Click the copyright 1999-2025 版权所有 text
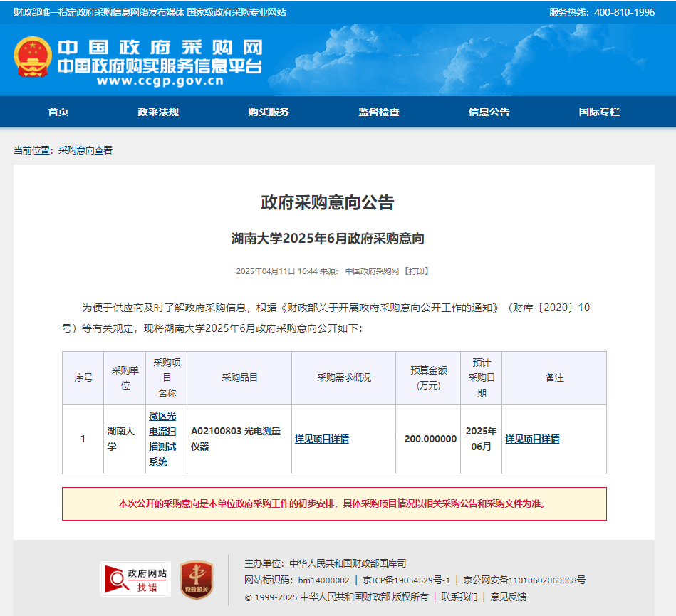Viewport: 676px width, 616px height. (x=337, y=597)
